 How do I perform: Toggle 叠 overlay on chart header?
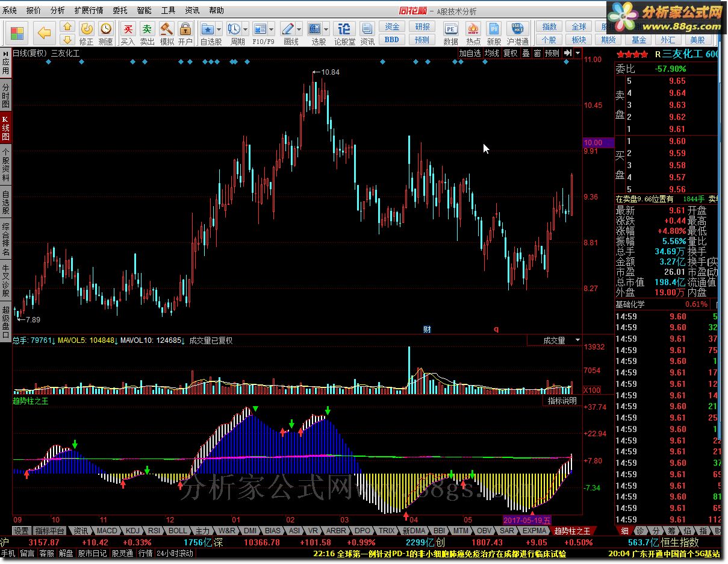click(526, 53)
